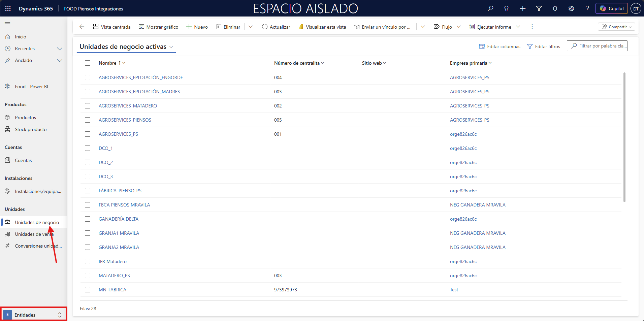644x321 pixels.
Task: Open the Entidades area switcher
Action: click(x=34, y=315)
